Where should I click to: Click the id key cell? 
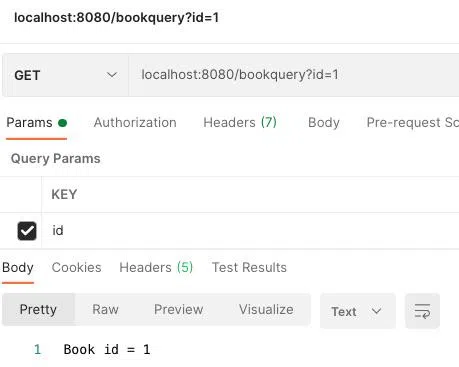point(250,231)
